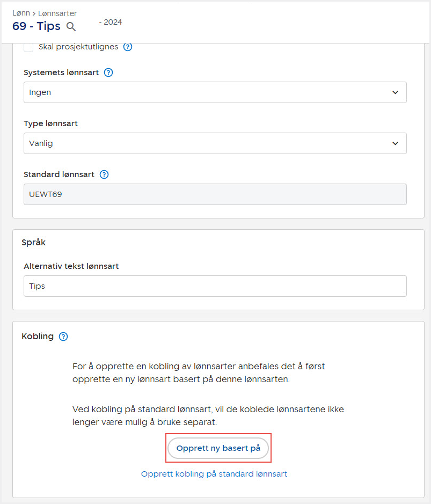The height and width of the screenshot is (504, 431).
Task: Click the Kobling section heading
Action: (x=38, y=337)
